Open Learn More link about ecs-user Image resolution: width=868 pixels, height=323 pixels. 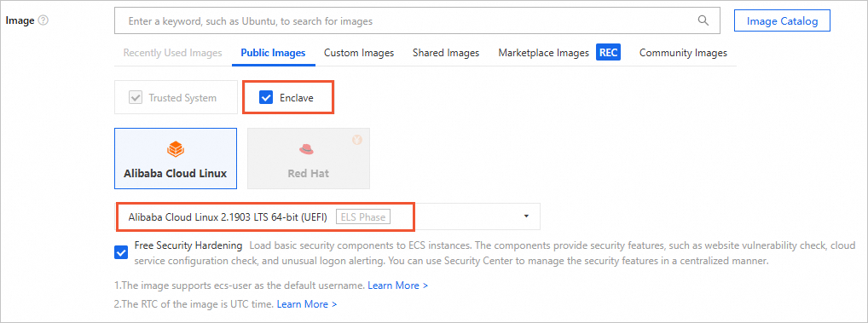[397, 286]
